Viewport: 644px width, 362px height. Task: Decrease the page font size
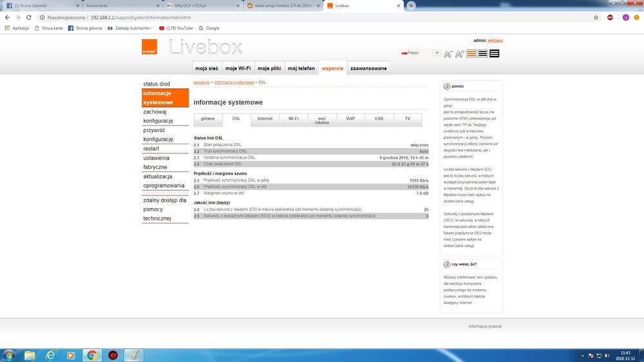coord(448,53)
